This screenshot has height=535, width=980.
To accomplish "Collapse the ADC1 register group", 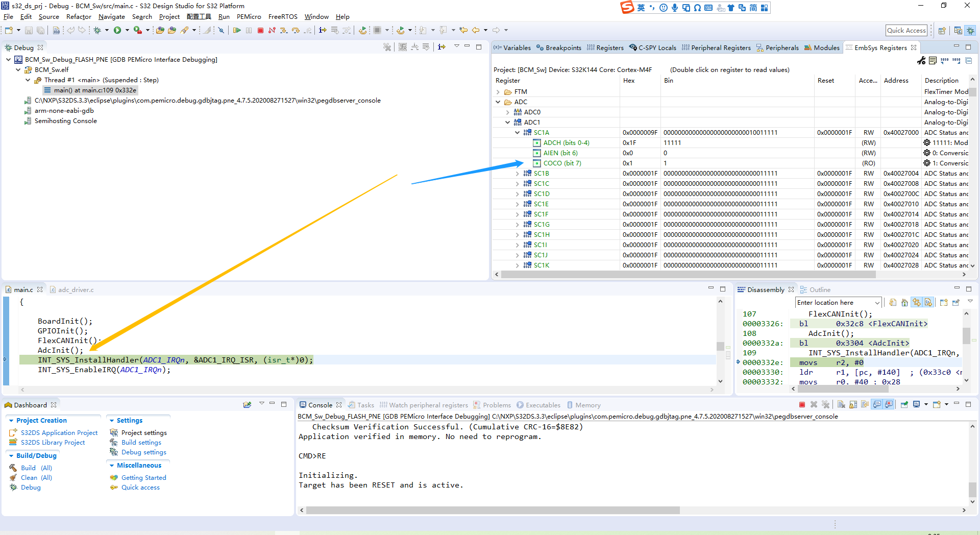I will [508, 122].
